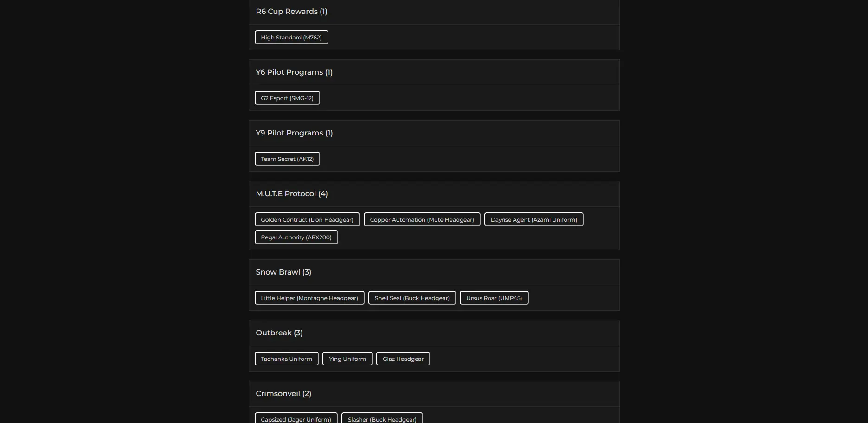Click the Glaz Headgear tag
868x423 pixels.
pyautogui.click(x=403, y=359)
